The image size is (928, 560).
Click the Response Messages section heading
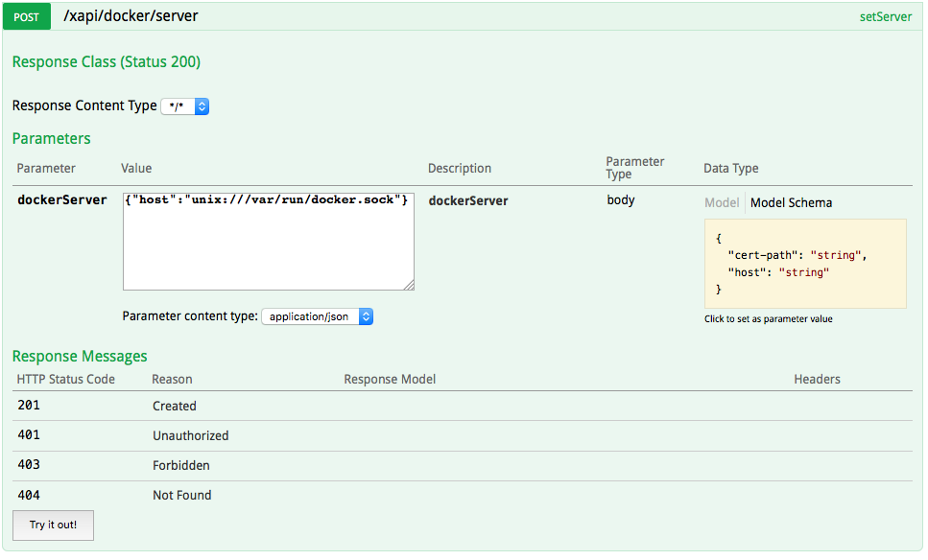point(80,356)
